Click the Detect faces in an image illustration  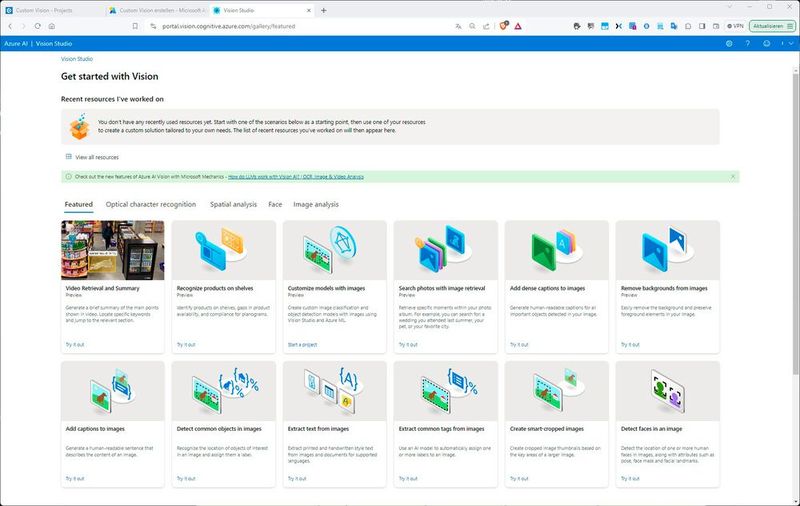667,391
